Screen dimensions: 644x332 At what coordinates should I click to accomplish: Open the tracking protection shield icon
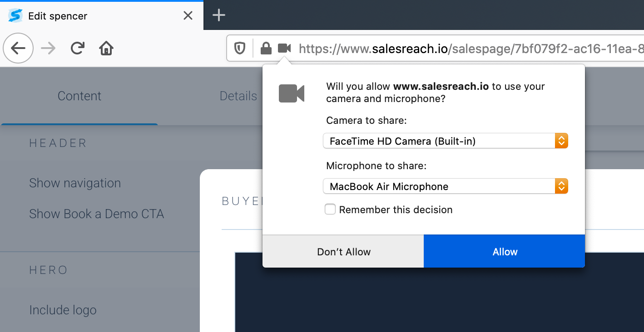[240, 49]
